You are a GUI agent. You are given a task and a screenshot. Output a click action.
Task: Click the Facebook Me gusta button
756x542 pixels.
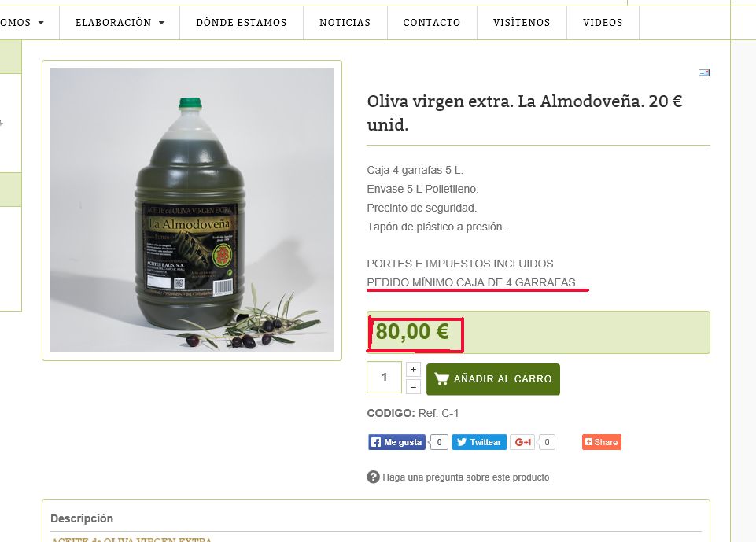pyautogui.click(x=396, y=442)
